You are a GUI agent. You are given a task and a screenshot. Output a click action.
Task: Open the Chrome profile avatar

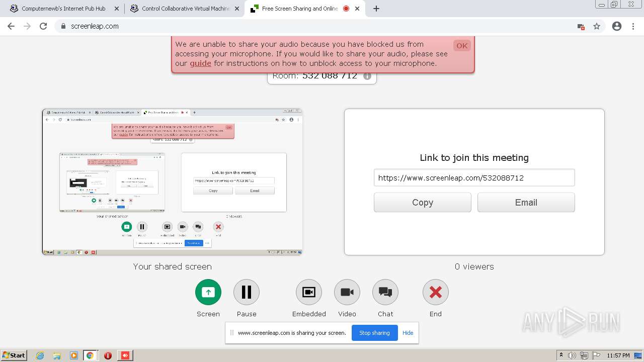coord(617,26)
